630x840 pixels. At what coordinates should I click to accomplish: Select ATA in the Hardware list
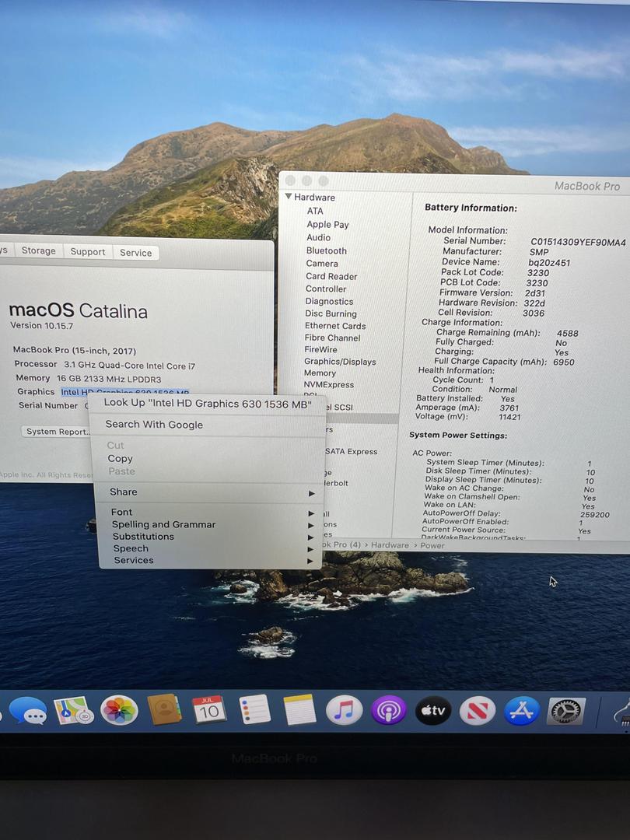(315, 211)
